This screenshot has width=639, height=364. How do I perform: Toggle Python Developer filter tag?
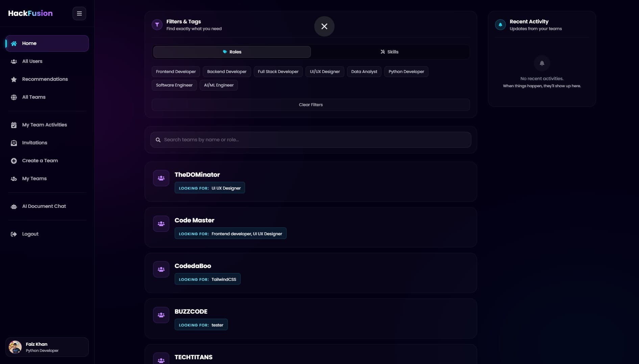(406, 72)
